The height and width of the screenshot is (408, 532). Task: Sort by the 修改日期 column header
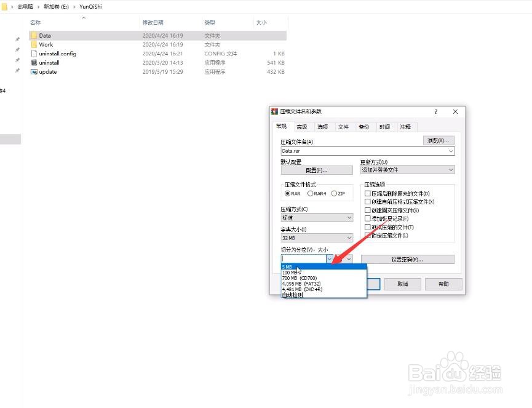(153, 22)
